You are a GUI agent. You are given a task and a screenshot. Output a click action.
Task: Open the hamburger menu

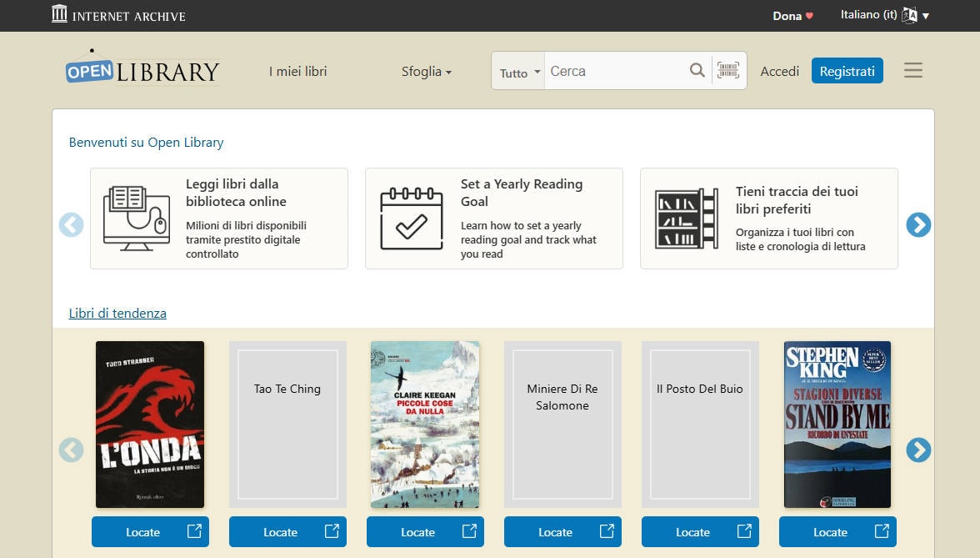tap(913, 70)
